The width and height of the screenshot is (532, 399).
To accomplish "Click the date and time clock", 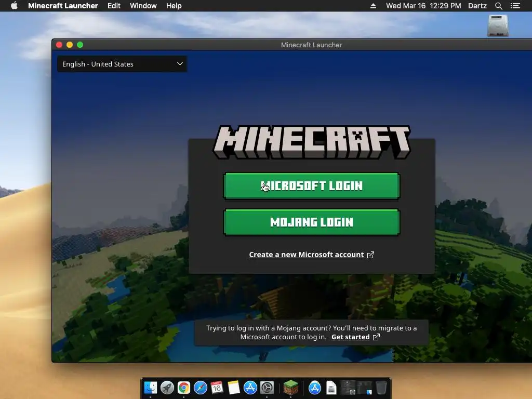I will point(423,6).
